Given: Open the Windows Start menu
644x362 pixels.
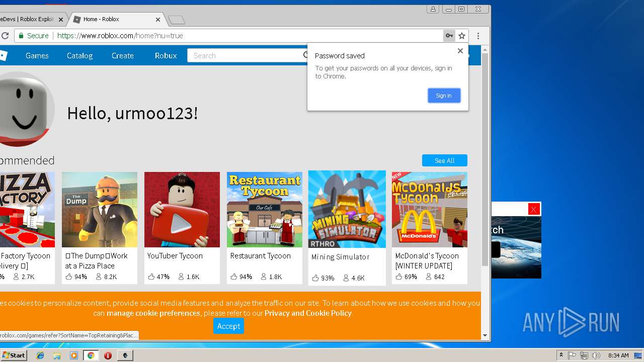Looking at the screenshot, I should click(x=14, y=355).
